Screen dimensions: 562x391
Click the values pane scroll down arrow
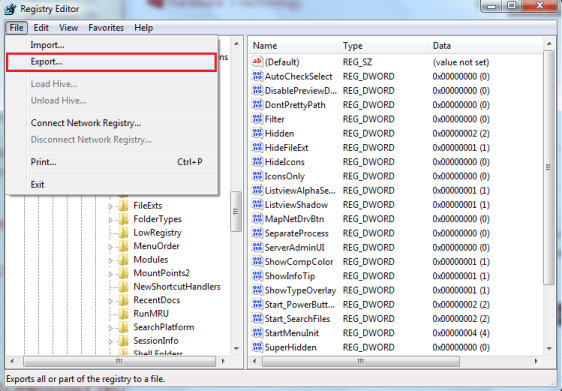click(549, 348)
